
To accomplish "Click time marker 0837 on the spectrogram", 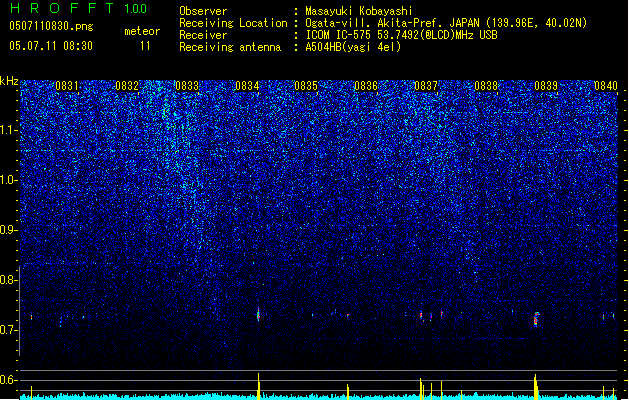I will 426,86.
